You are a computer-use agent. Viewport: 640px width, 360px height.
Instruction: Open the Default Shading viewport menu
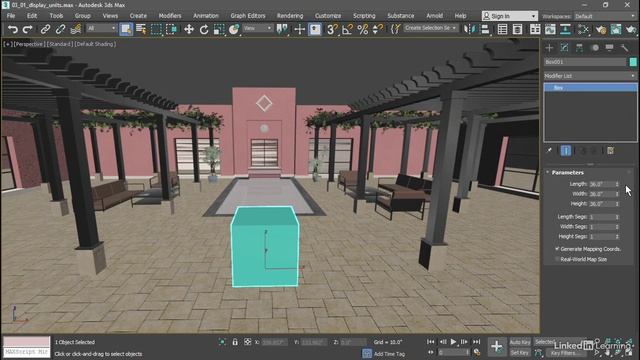point(95,44)
